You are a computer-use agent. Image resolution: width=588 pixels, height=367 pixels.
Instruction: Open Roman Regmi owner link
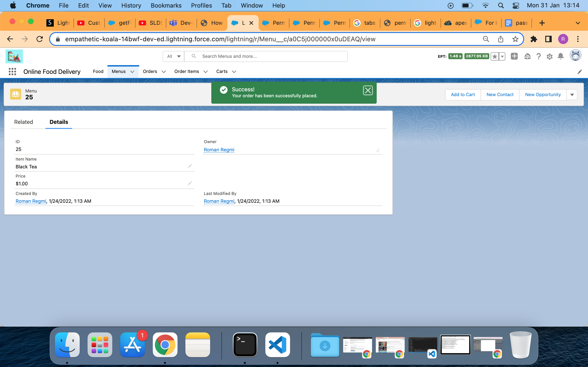[x=219, y=150]
